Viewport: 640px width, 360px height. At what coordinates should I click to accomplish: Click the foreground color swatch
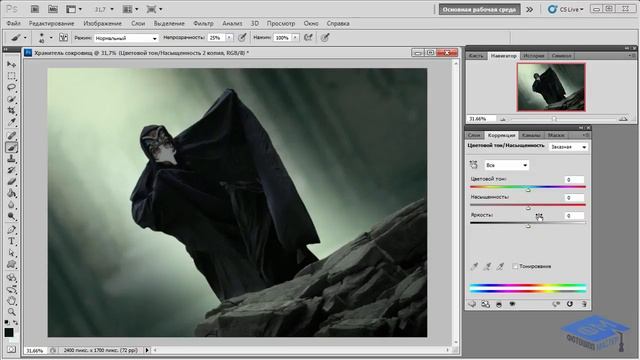(9, 332)
